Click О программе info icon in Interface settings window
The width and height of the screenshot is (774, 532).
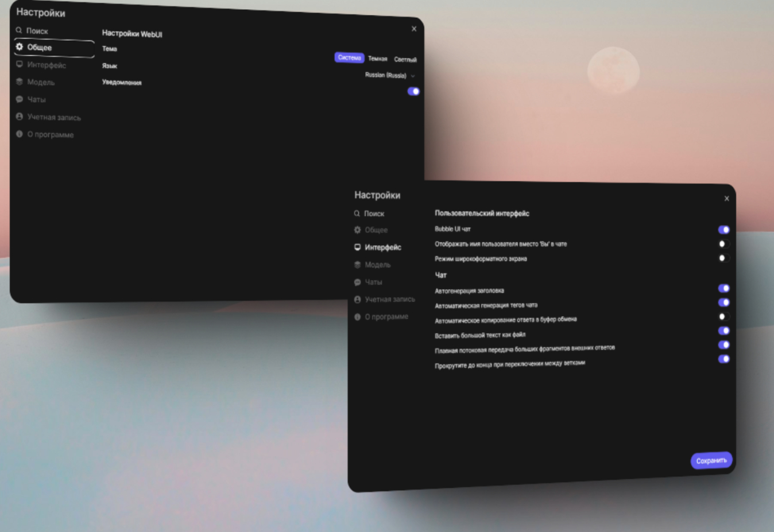[357, 317]
